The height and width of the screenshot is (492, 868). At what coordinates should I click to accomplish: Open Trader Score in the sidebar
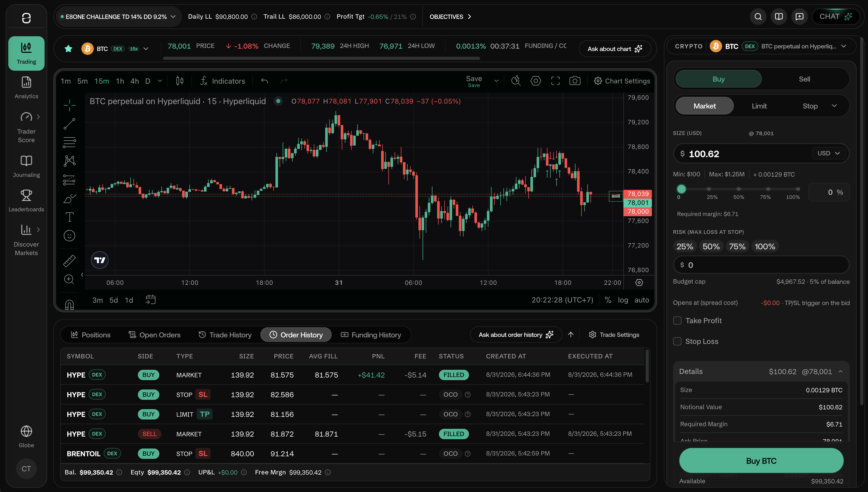pyautogui.click(x=26, y=127)
